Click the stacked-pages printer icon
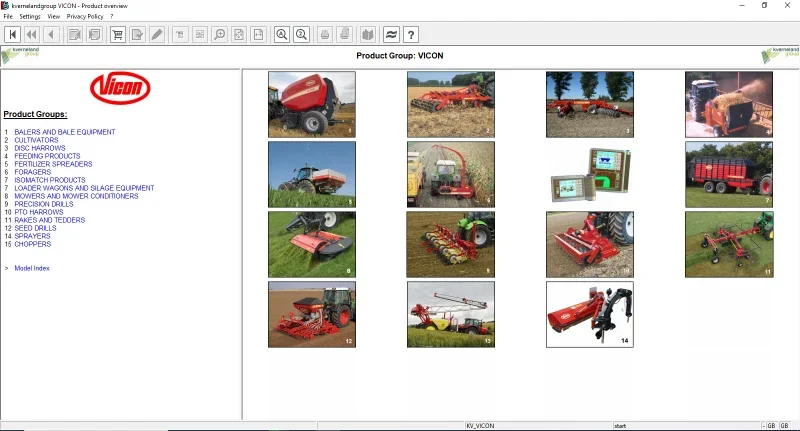This screenshot has width=800, height=431. click(x=345, y=35)
